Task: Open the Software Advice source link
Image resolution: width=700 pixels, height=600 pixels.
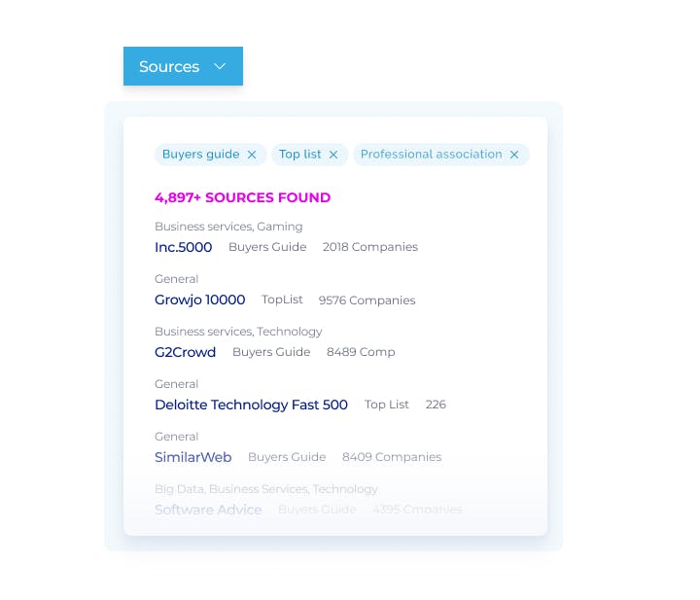Action: 208,510
